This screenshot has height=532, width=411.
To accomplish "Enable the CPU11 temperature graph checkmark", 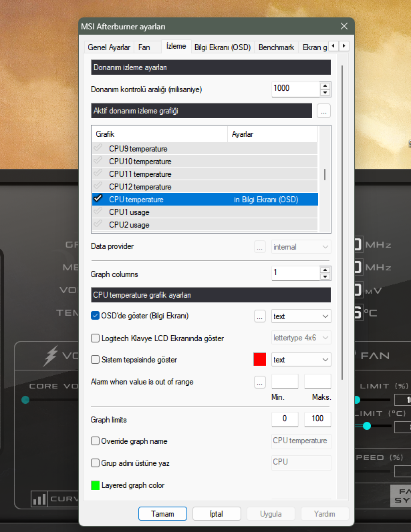I will [98, 174].
